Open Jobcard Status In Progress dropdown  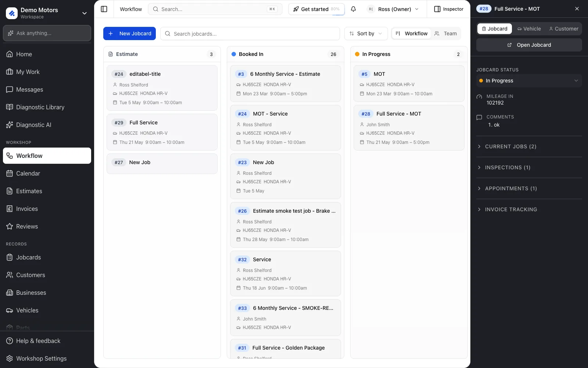[529, 81]
